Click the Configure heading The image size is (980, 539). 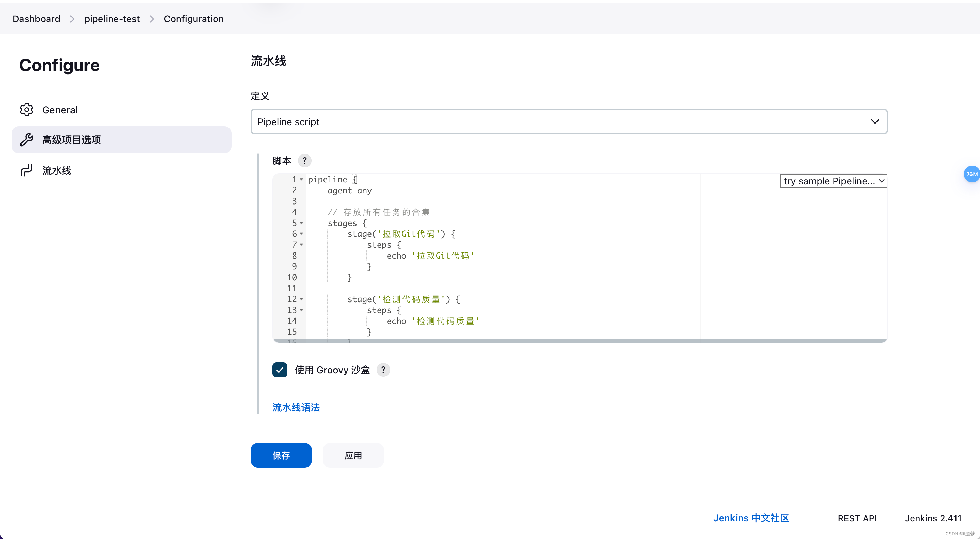coord(59,65)
